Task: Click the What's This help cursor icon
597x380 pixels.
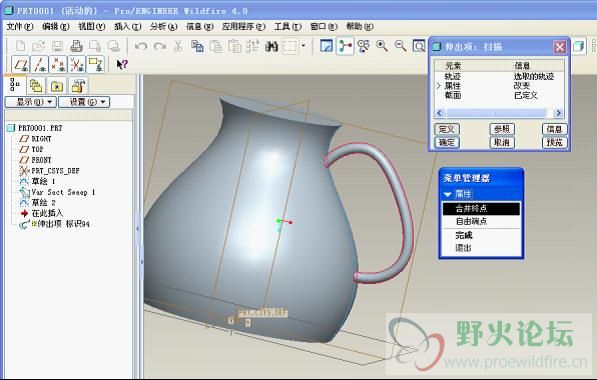Action: click(122, 64)
